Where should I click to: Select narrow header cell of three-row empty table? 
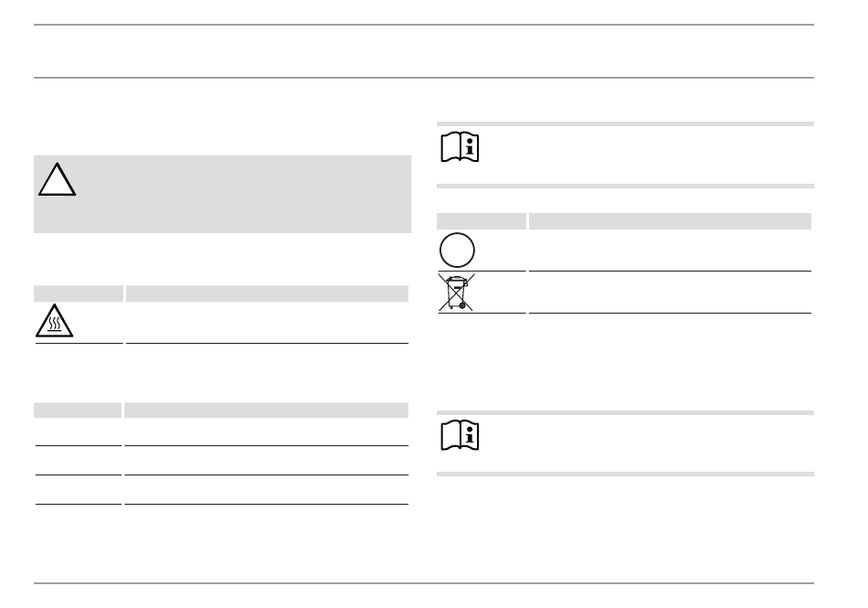coord(78,411)
